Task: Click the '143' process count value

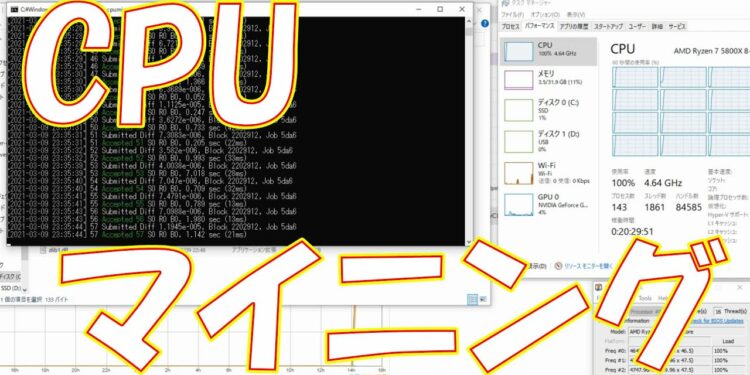Action: point(619,207)
